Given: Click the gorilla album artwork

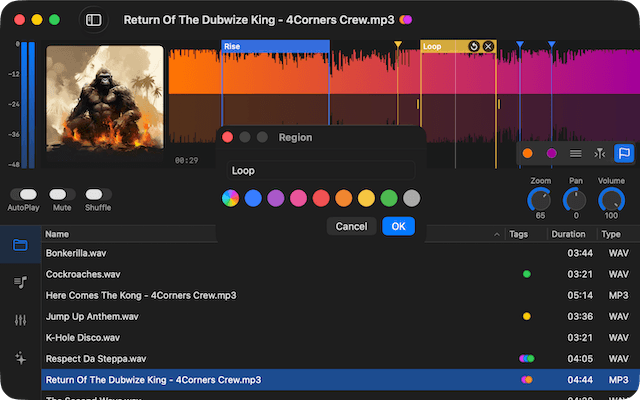Looking at the screenshot, I should (105, 98).
